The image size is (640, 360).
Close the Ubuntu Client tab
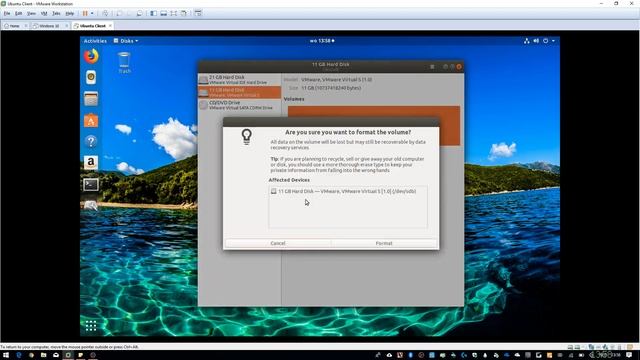[110, 26]
